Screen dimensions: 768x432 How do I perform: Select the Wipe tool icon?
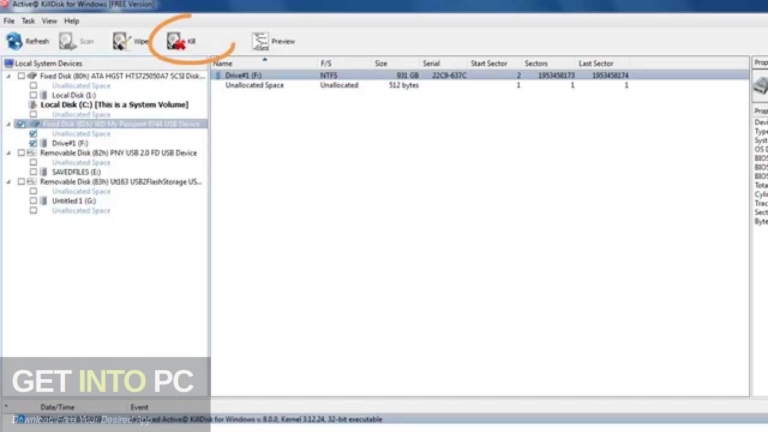click(121, 41)
